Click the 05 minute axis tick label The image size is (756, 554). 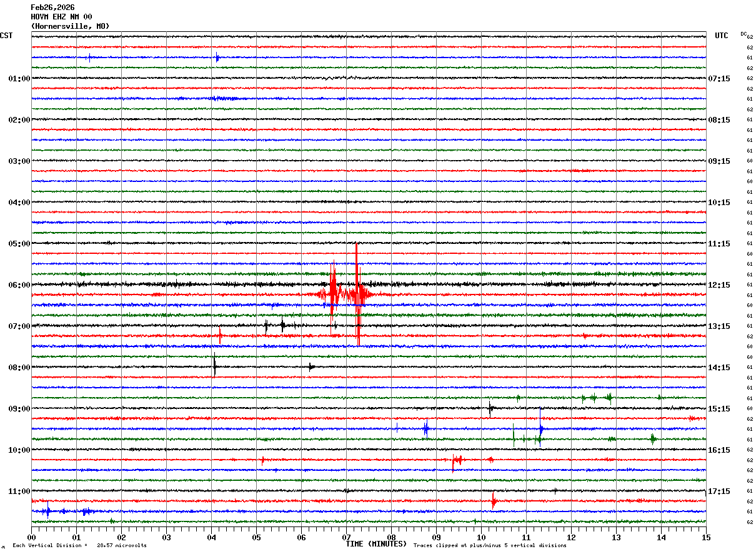click(x=256, y=537)
